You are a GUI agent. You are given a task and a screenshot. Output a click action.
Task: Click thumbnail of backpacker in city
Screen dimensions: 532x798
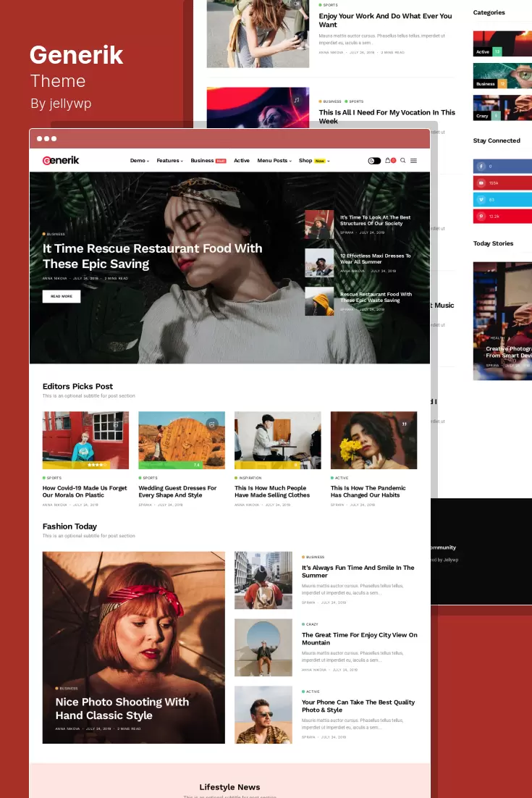(x=263, y=580)
